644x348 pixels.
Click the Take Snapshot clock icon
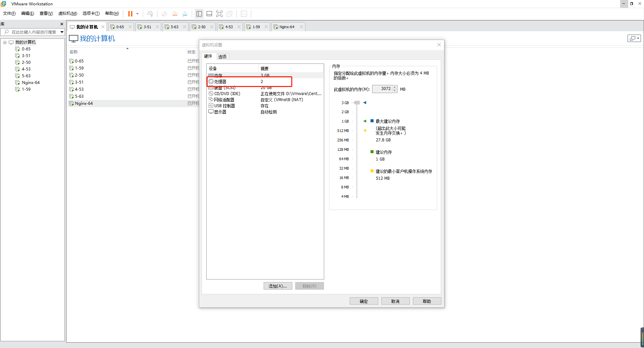164,14
